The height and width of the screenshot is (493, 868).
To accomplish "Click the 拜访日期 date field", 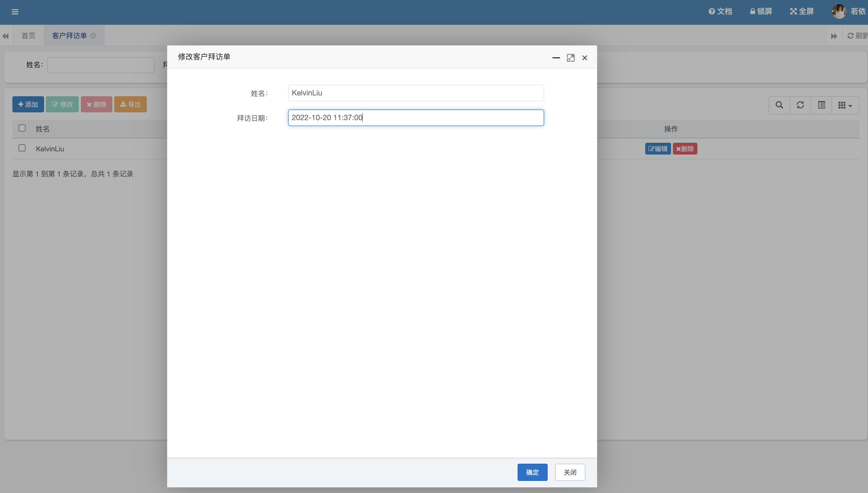I will 415,117.
